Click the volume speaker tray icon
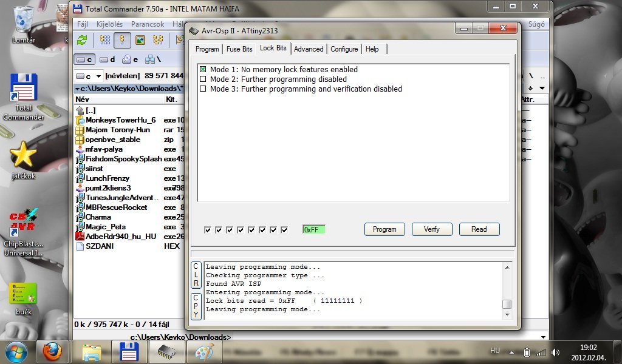 point(556,352)
